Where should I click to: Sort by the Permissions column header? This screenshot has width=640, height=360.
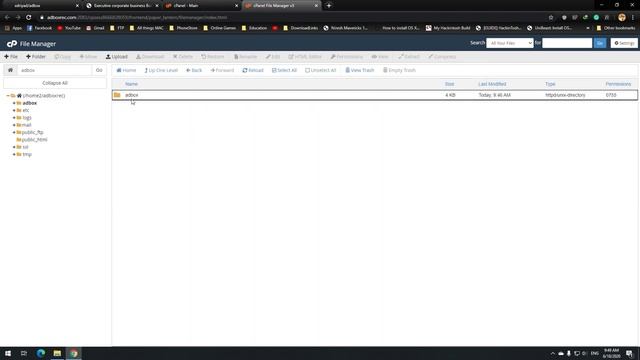618,84
